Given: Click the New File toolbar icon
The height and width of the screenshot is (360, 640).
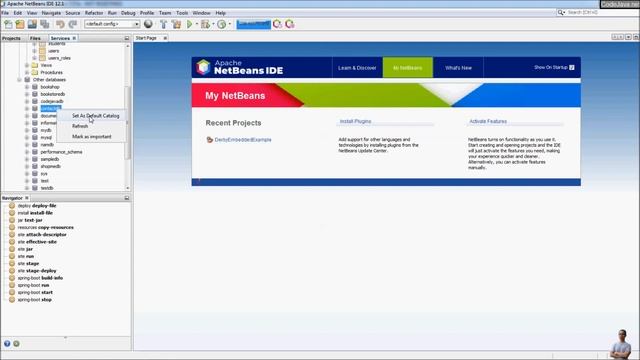Looking at the screenshot, I should tap(8, 24).
